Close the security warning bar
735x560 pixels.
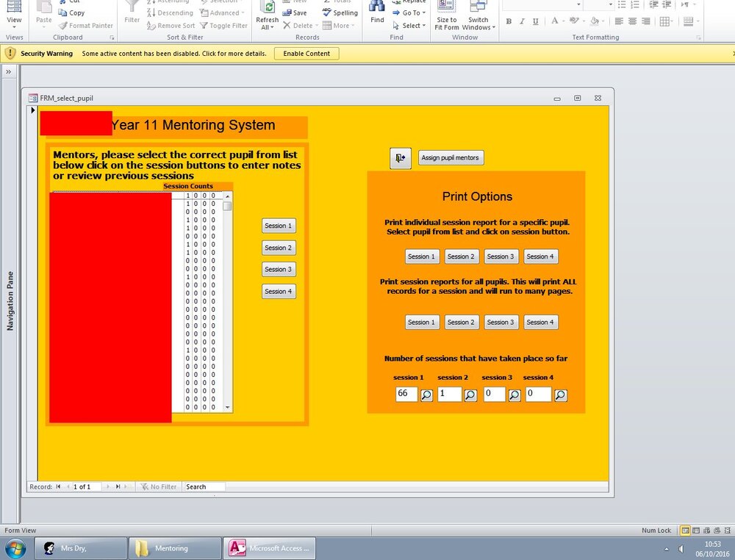coord(732,54)
